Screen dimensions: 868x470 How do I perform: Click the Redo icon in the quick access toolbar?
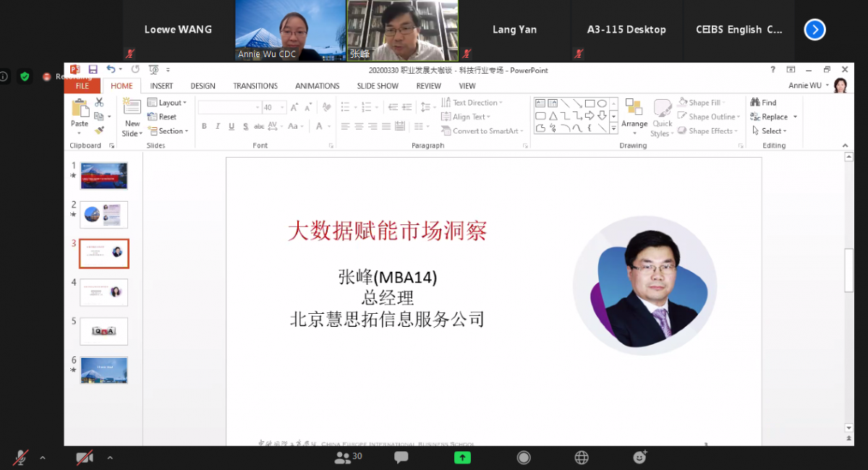[x=135, y=69]
